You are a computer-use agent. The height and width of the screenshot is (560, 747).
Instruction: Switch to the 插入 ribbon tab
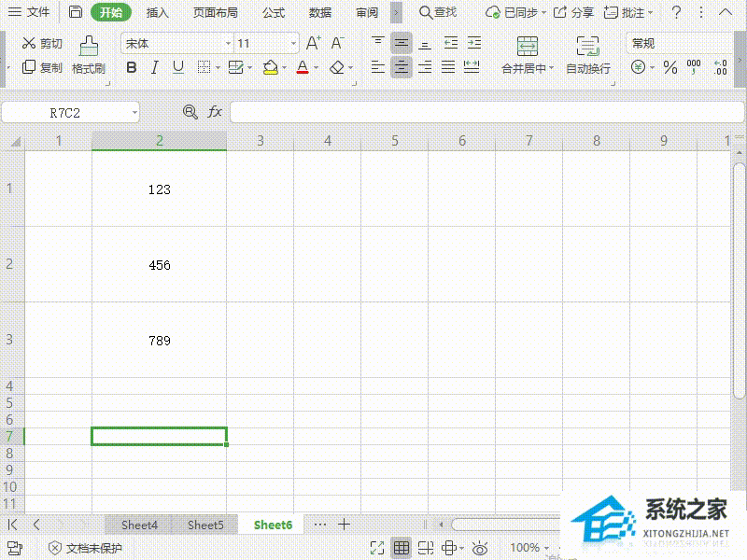[x=158, y=12]
